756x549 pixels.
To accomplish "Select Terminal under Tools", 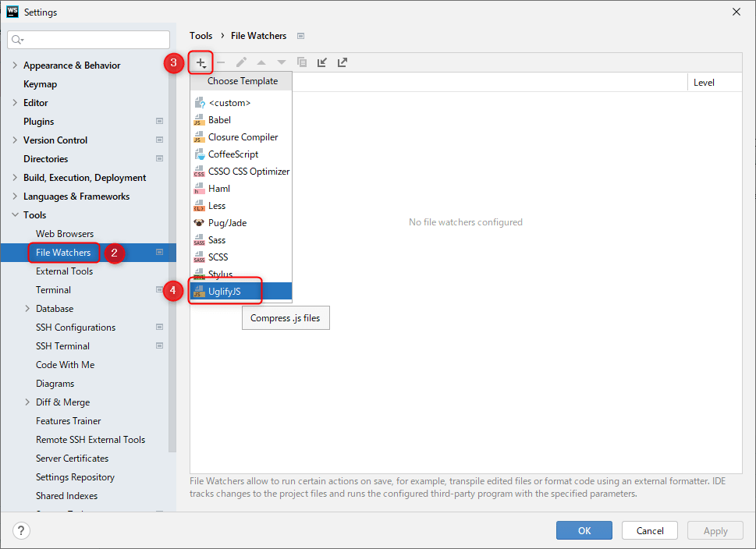I will pyautogui.click(x=53, y=289).
